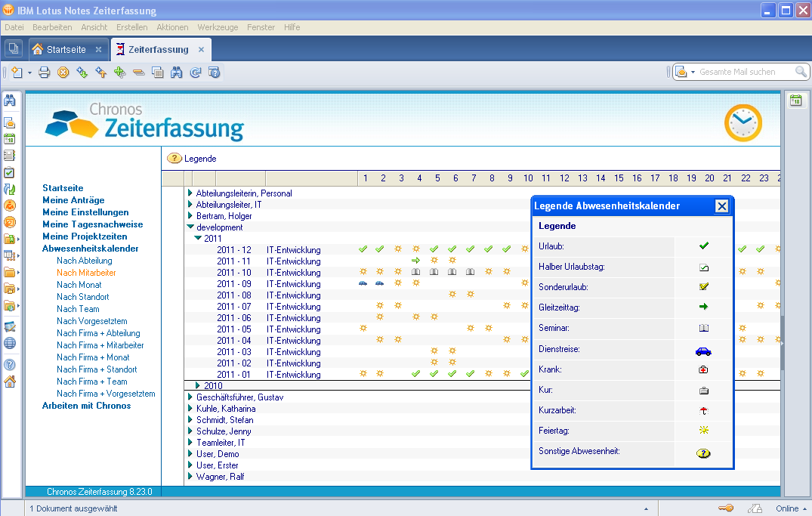Click the Expand All green plus icon
The image size is (812, 516).
[x=119, y=73]
